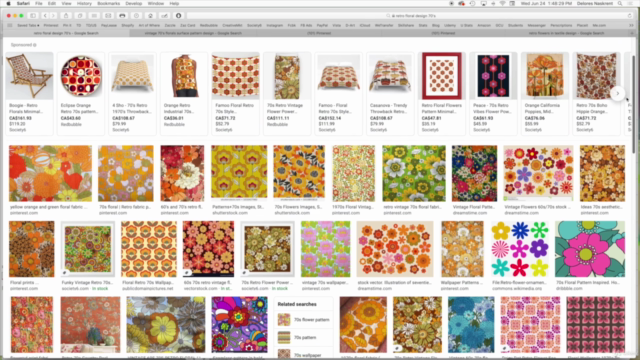Viewport: 640px width, 360px height.
Task: Open the 'Floral Retro 70s Wallpaper' image
Action: point(149,249)
